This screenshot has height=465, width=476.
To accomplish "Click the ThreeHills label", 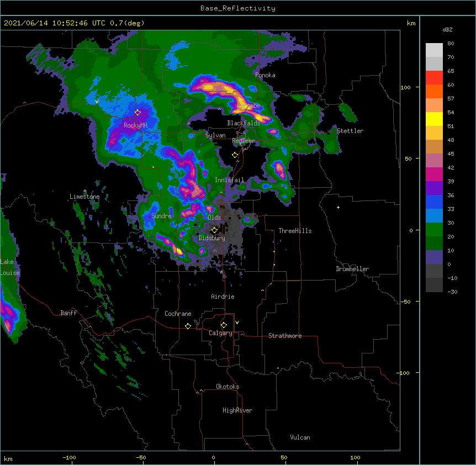I will coord(295,231).
